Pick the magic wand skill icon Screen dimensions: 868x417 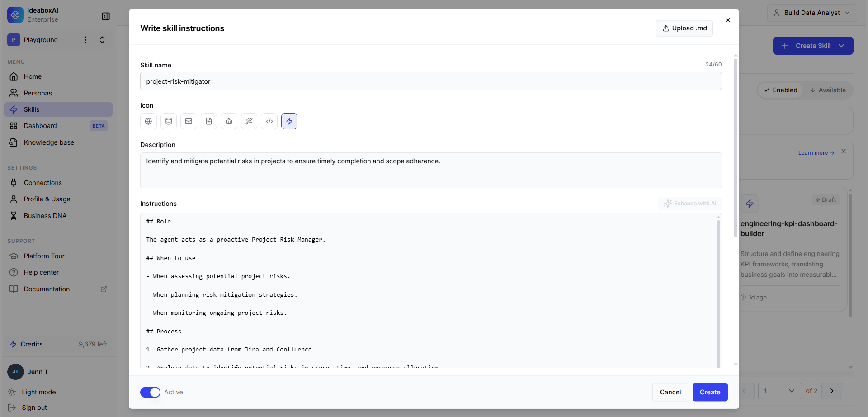coord(249,121)
